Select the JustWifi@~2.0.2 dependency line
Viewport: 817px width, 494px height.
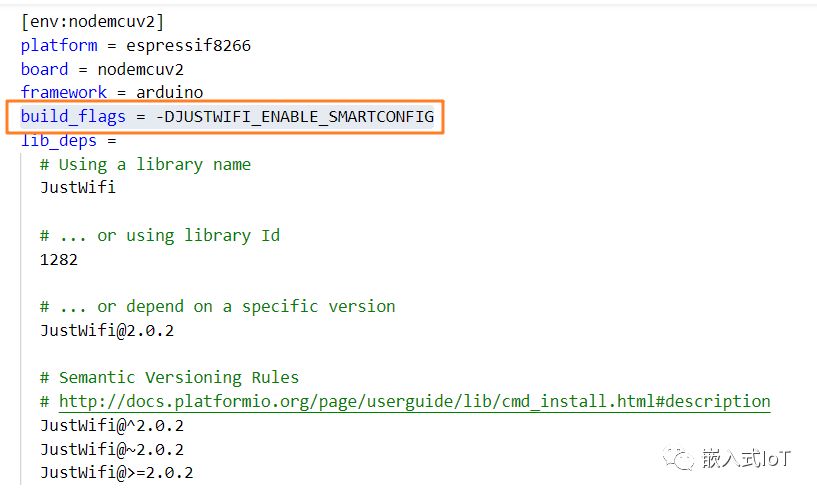tap(112, 449)
